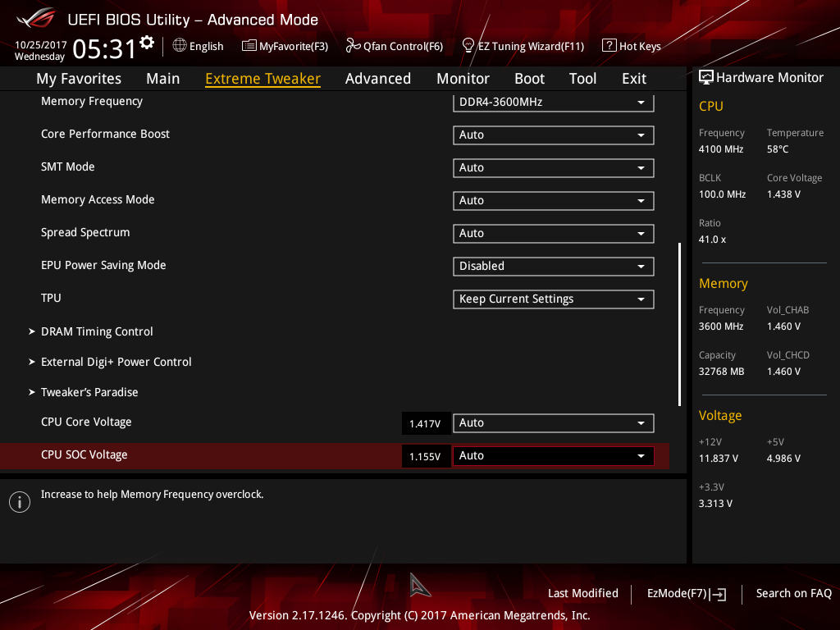Click the 1.417V CPU core voltage readout
The width and height of the screenshot is (840, 630).
426,424
